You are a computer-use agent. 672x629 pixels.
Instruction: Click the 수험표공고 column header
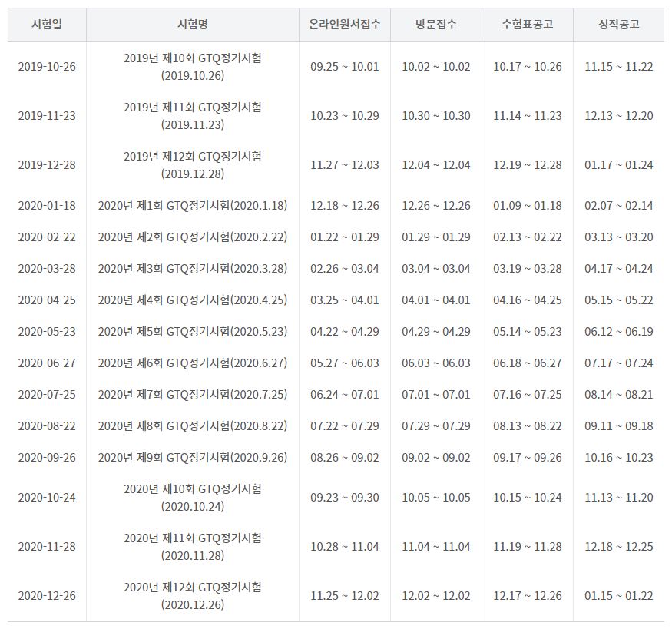527,24
